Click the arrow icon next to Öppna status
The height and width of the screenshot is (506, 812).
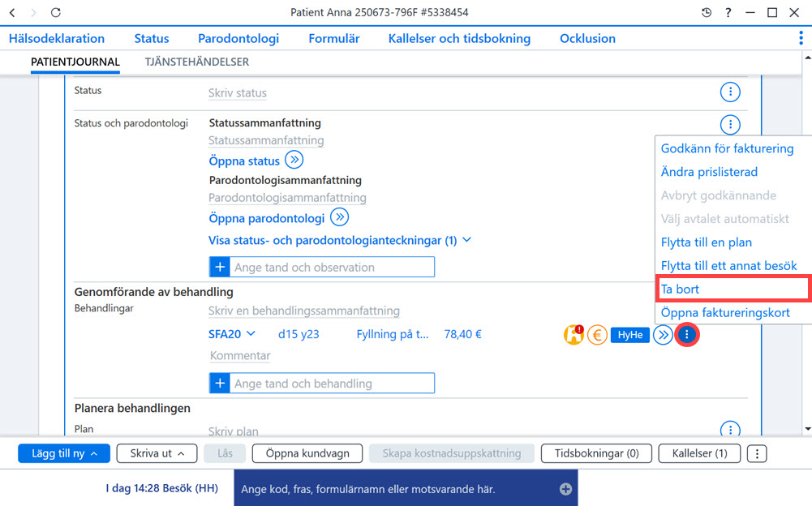tap(294, 160)
